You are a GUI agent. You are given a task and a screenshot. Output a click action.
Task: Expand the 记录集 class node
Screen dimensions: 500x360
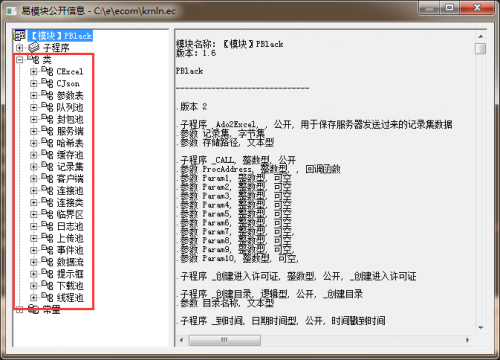coord(33,167)
